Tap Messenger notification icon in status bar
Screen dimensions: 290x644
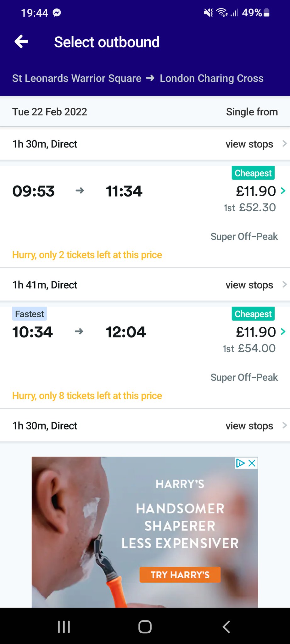click(x=57, y=13)
